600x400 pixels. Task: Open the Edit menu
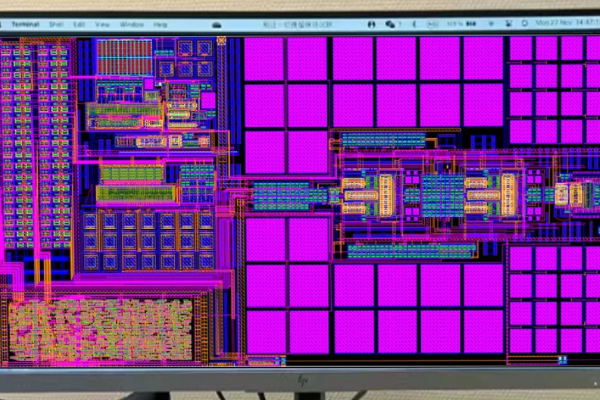(x=79, y=24)
